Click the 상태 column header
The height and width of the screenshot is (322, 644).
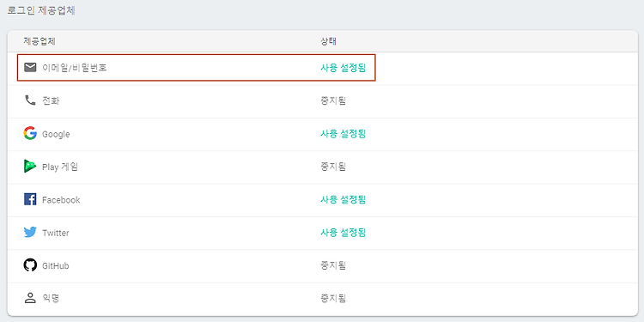[329, 41]
